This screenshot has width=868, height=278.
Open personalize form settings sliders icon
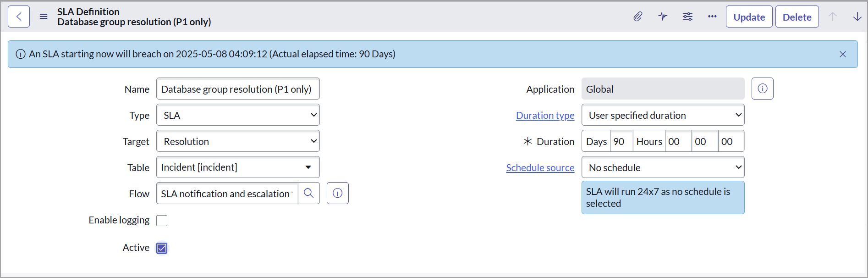687,17
